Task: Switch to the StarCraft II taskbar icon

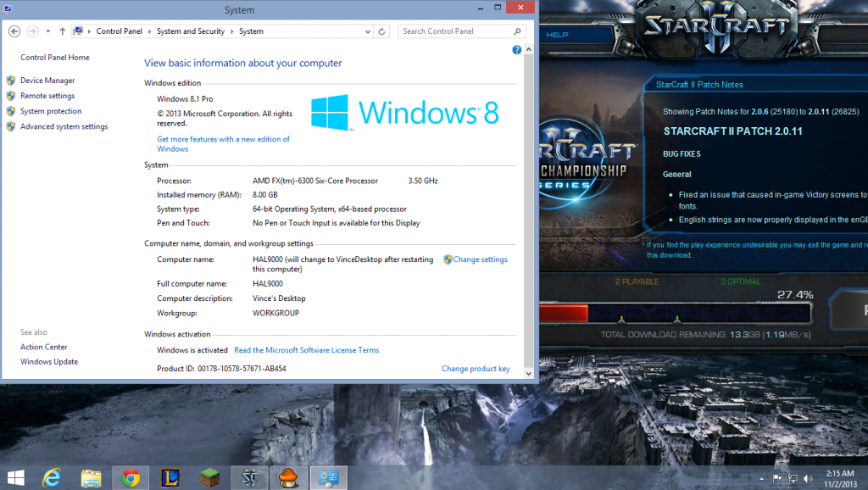Action: pyautogui.click(x=248, y=478)
